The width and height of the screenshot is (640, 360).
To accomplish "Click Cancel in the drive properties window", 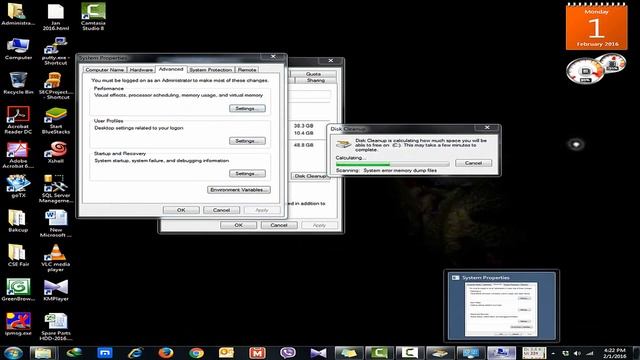I will (279, 225).
